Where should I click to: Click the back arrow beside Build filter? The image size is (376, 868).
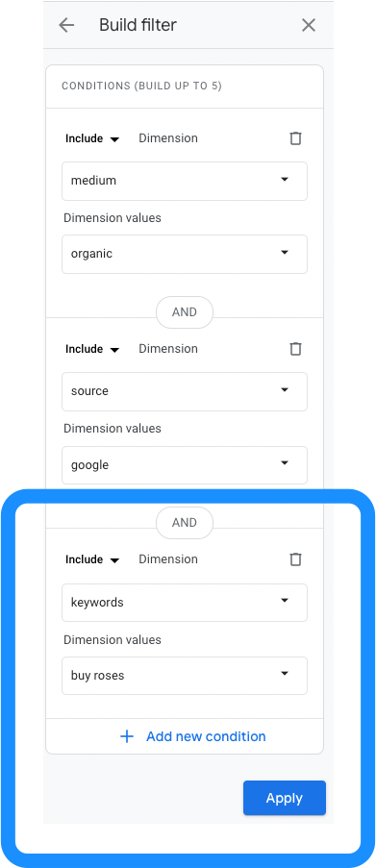tap(66, 25)
